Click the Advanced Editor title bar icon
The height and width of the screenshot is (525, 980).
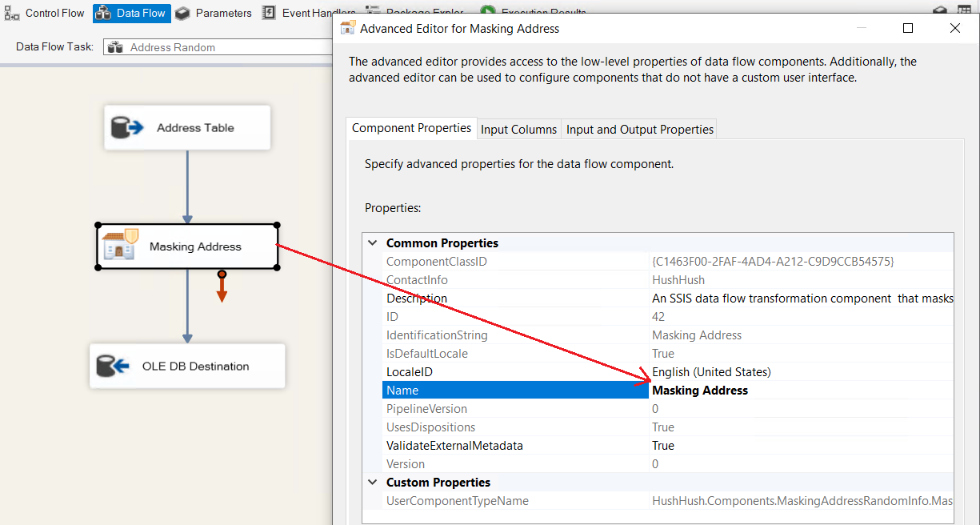(348, 28)
